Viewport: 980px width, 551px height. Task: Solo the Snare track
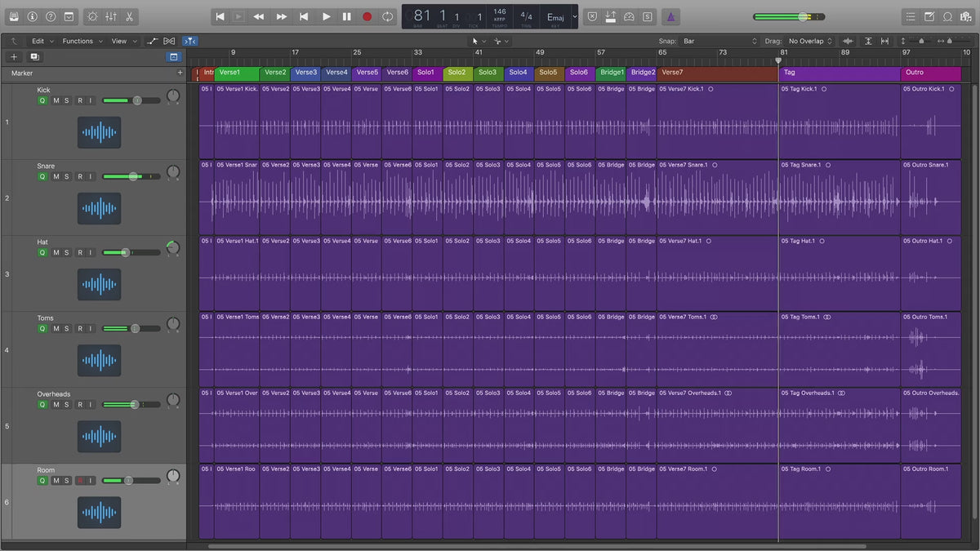[67, 176]
